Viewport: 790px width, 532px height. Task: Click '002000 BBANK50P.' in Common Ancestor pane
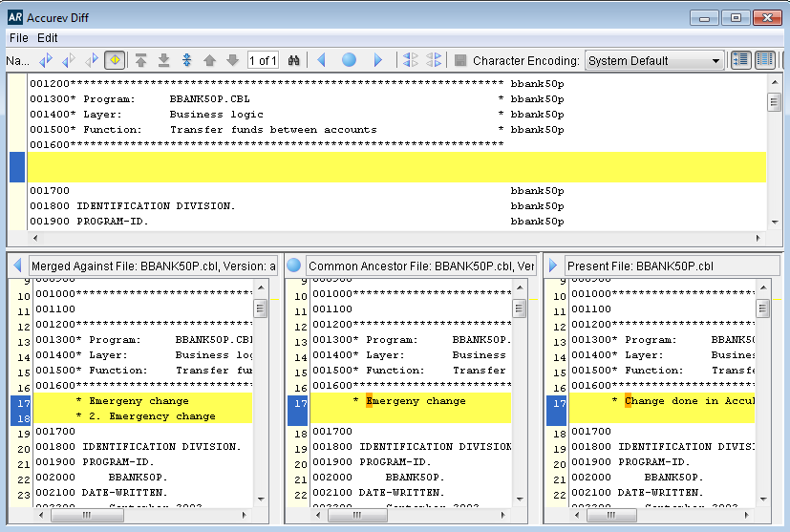click(378, 478)
